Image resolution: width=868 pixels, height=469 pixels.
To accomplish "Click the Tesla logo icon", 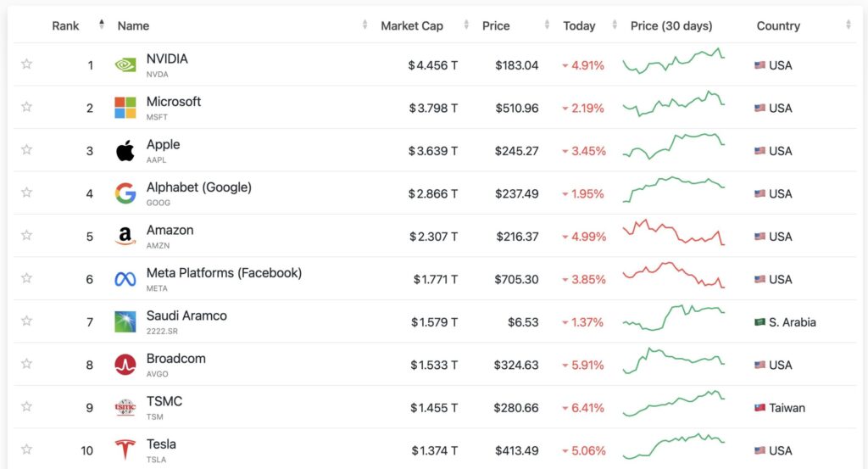I will coord(125,450).
